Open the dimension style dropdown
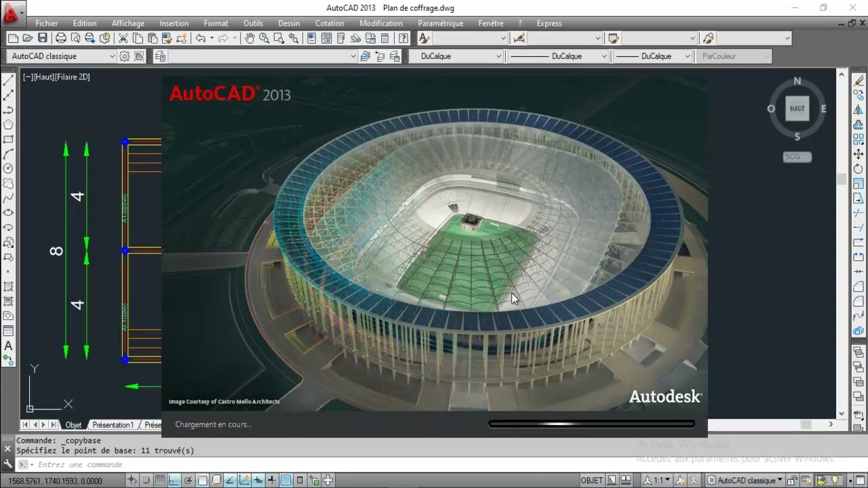The height and width of the screenshot is (488, 868). 564,39
